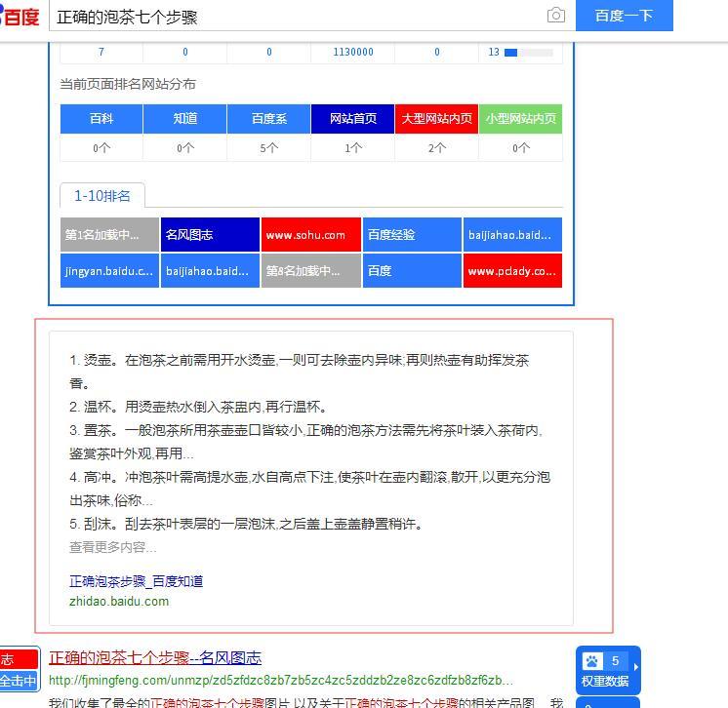This screenshot has width=728, height=708.
Task: Open the 正确泡茶步骤_百度知道 link
Action: click(x=136, y=581)
